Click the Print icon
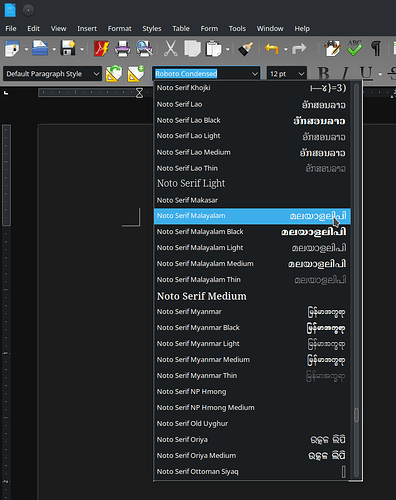The image size is (396, 500). (x=123, y=49)
